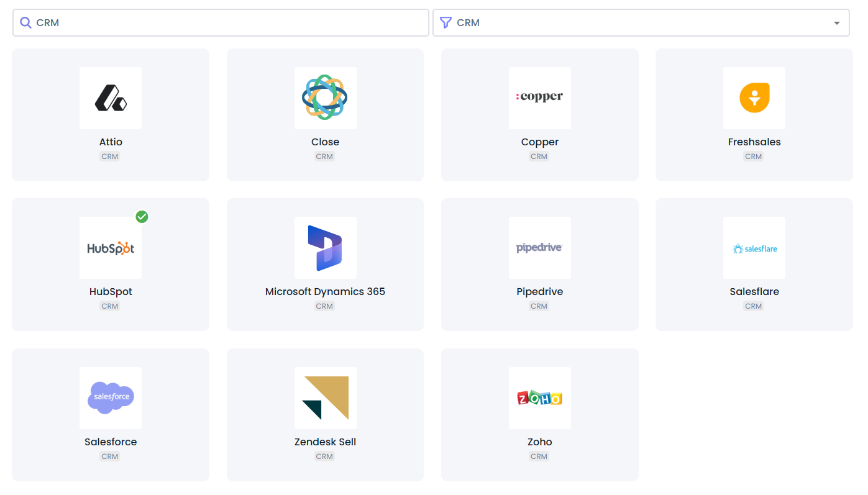Click the Freshsales logo icon
The width and height of the screenshot is (868, 495).
click(754, 98)
